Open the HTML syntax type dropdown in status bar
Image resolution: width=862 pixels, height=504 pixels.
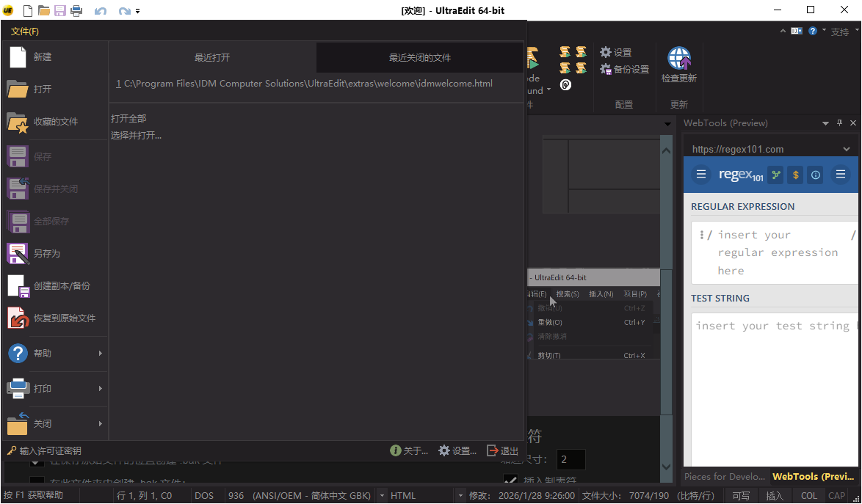(x=460, y=496)
